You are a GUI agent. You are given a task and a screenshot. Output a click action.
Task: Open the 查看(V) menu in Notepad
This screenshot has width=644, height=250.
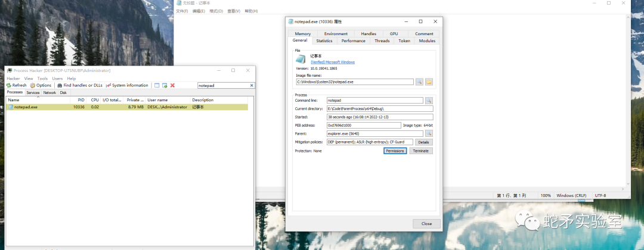234,11
